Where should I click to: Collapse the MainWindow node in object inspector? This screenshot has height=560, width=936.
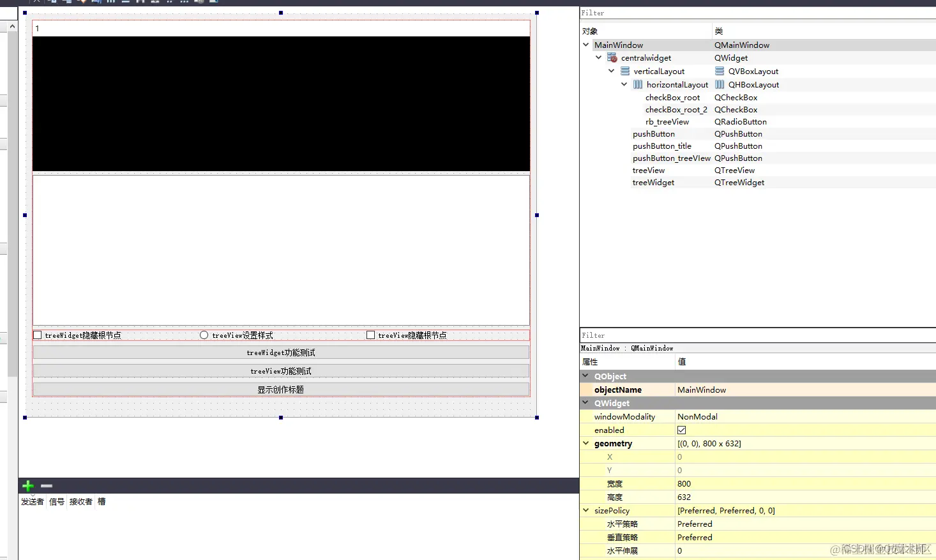point(586,45)
